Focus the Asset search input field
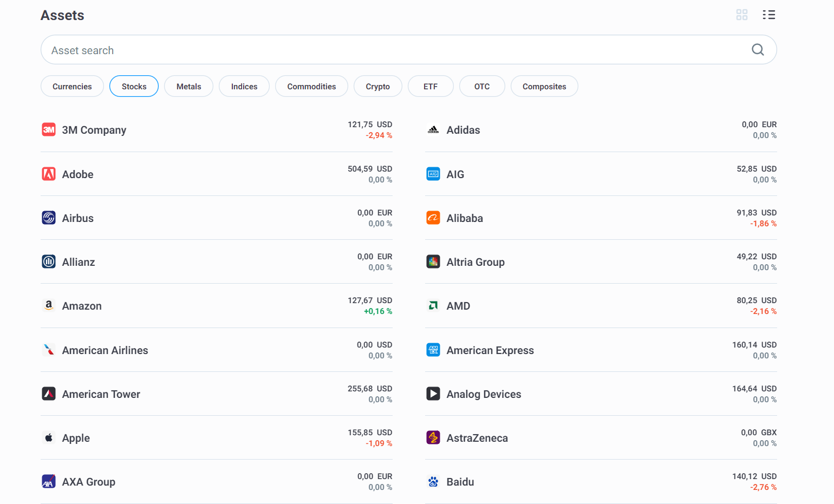Screen dimensions: 834x504 click(x=409, y=50)
